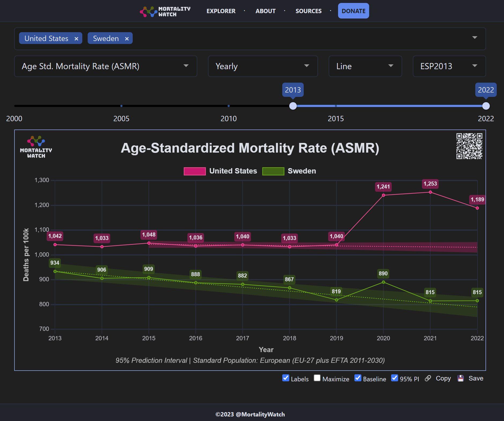The image size is (504, 421).
Task: Toggle United States series via legend swatch
Action: (195, 171)
